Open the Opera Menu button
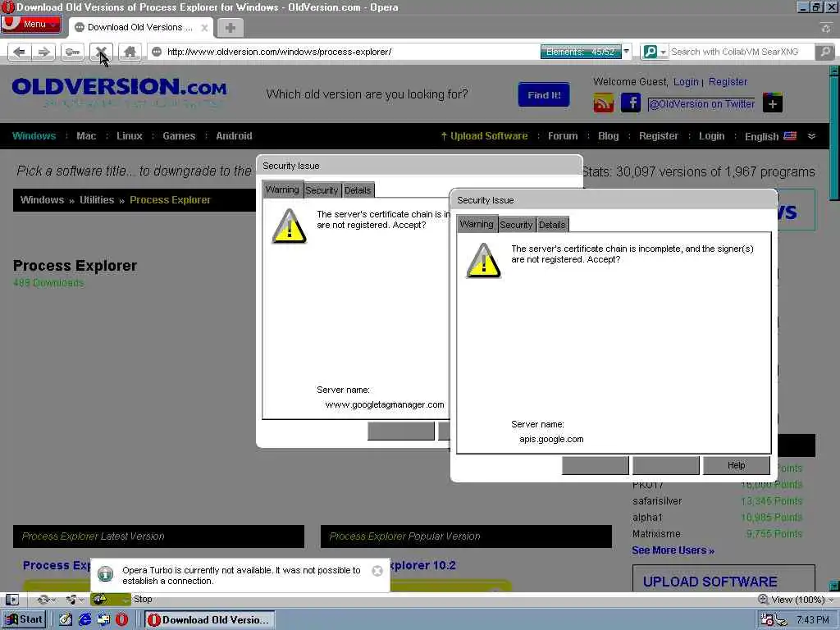 tap(31, 25)
